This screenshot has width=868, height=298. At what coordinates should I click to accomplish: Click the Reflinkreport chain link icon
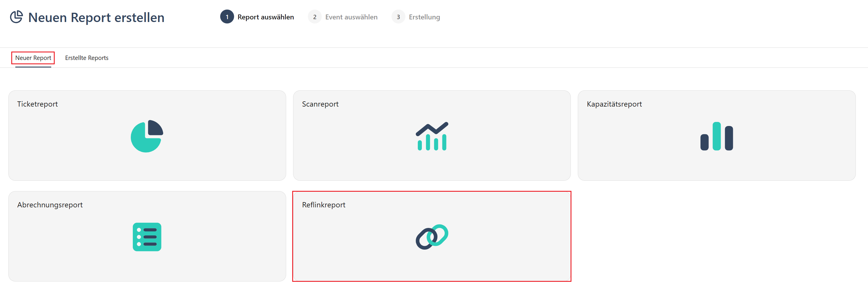(x=432, y=237)
